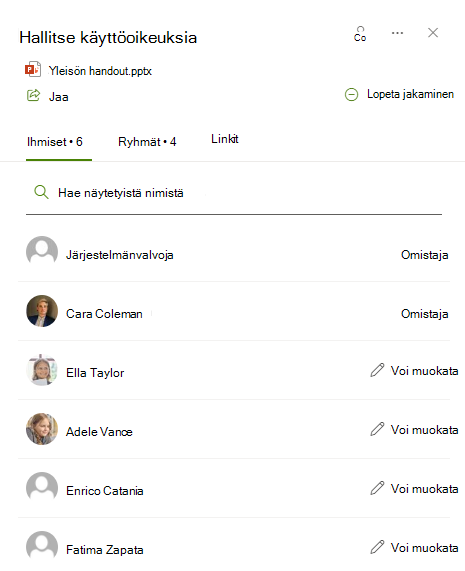Screen dimensions: 465x571
Task: Expand Ella Taylor's Voi muokata permission
Action: click(x=414, y=371)
